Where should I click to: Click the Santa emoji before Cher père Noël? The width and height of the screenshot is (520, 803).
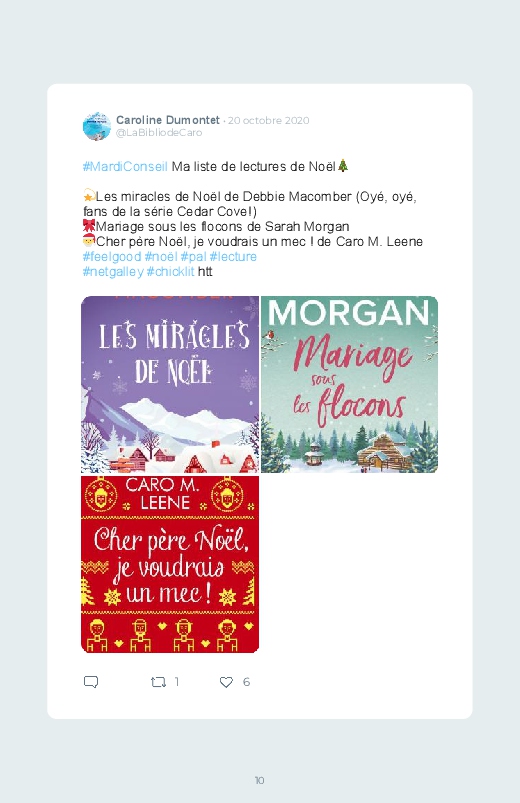(x=89, y=241)
